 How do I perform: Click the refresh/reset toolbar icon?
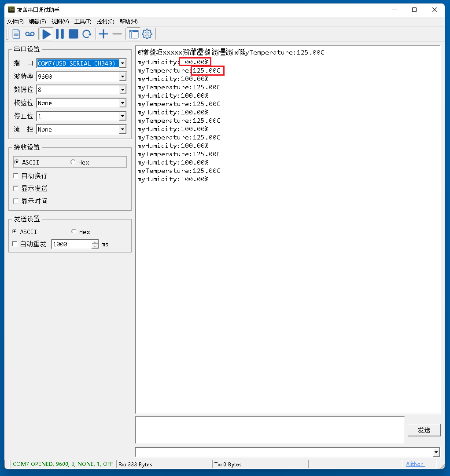pyautogui.click(x=87, y=34)
